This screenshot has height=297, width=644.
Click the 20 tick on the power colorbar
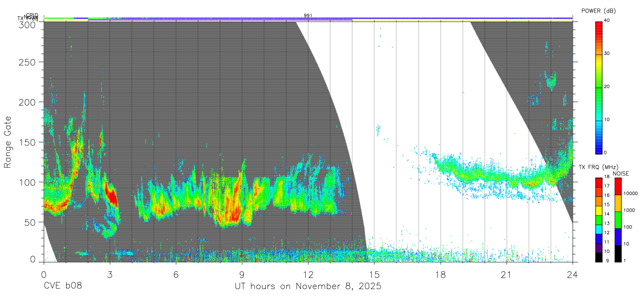click(607, 86)
